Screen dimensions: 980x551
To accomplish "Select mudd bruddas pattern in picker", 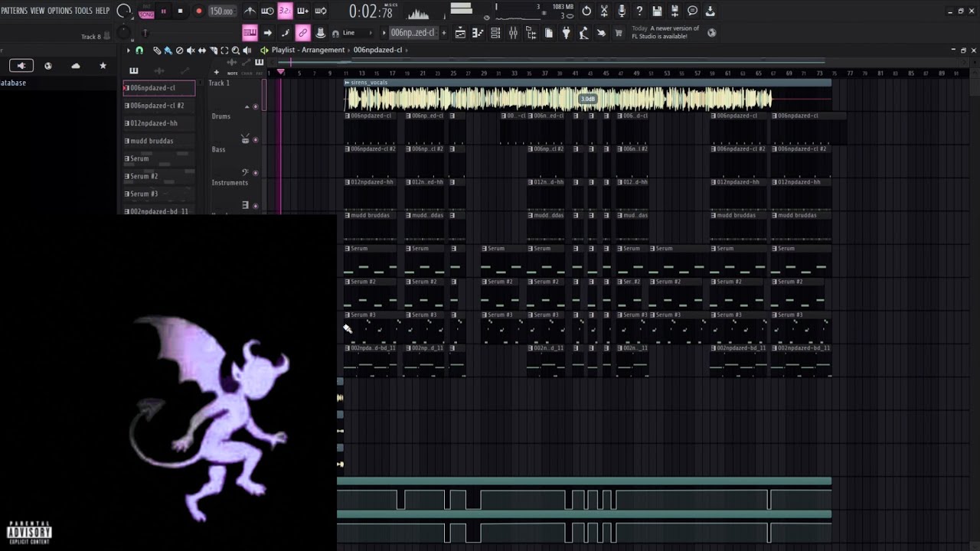I will 158,141.
